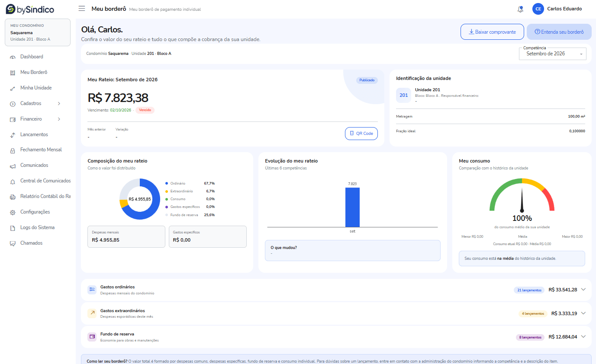Click the Comunicados megaphone icon
This screenshot has width=596, height=364.
[x=13, y=166]
